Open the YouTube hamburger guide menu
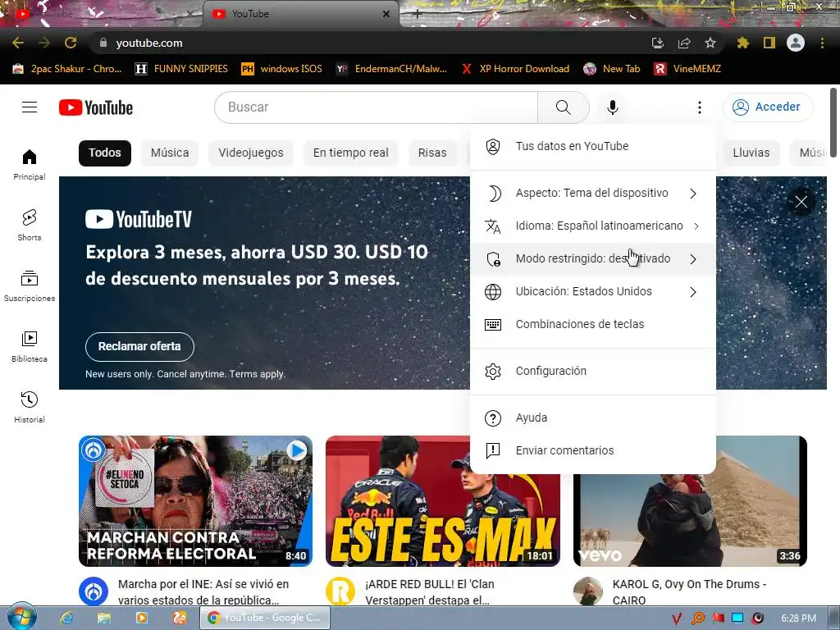The image size is (840, 630). coord(30,107)
